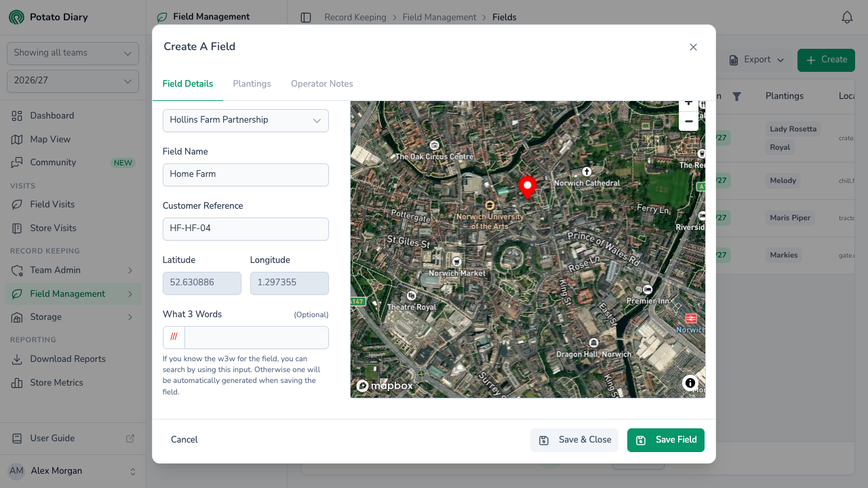Open Store Metrics page
This screenshot has height=488, width=868.
73,383
